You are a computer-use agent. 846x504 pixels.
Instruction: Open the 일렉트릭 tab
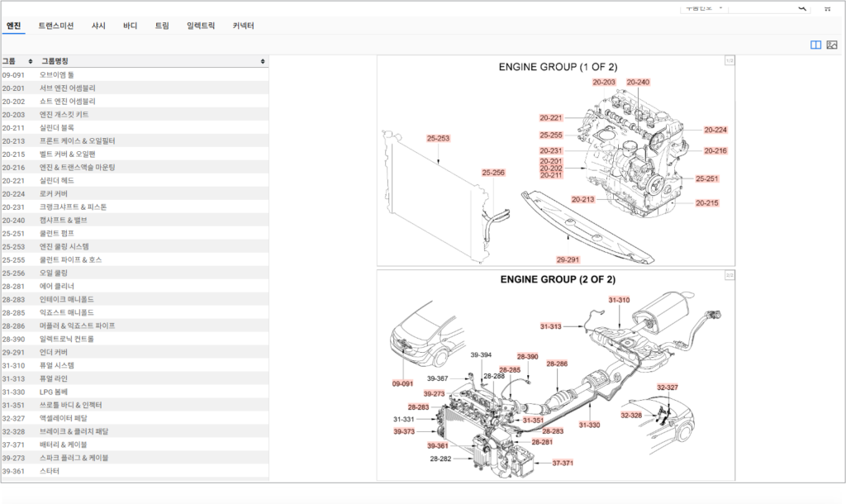(201, 26)
